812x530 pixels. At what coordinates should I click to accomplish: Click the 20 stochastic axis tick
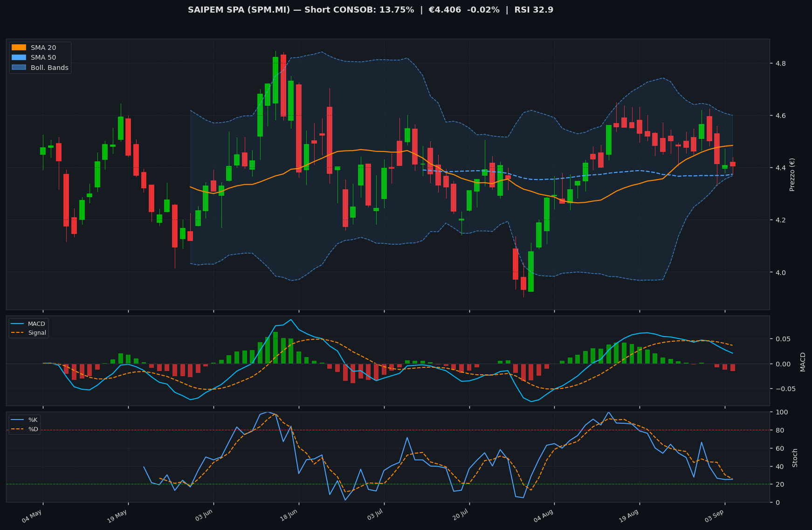click(779, 485)
